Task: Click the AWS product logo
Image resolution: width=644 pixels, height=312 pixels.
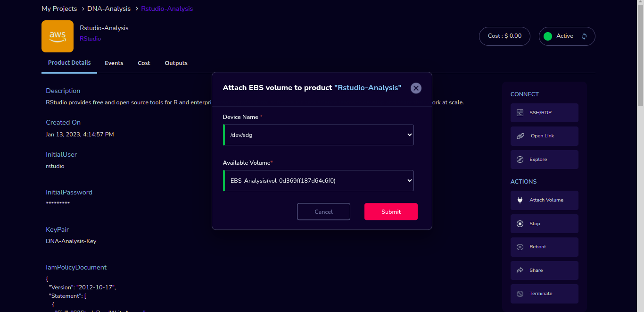Action: pos(58,36)
